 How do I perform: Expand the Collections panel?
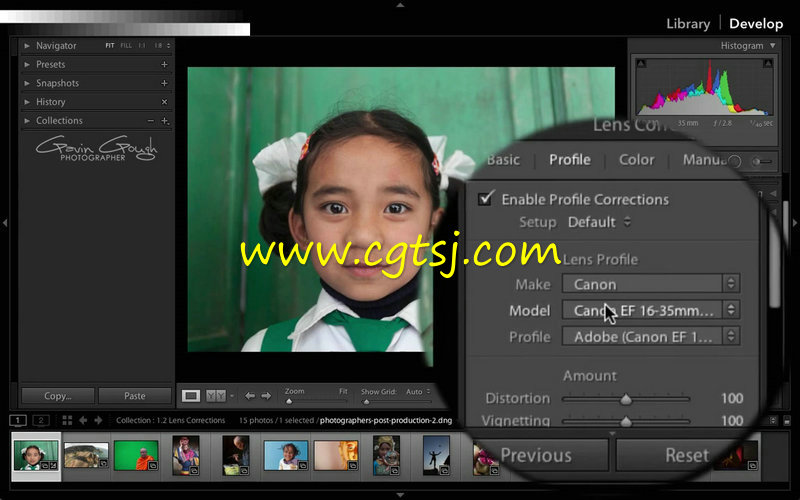(x=27, y=121)
